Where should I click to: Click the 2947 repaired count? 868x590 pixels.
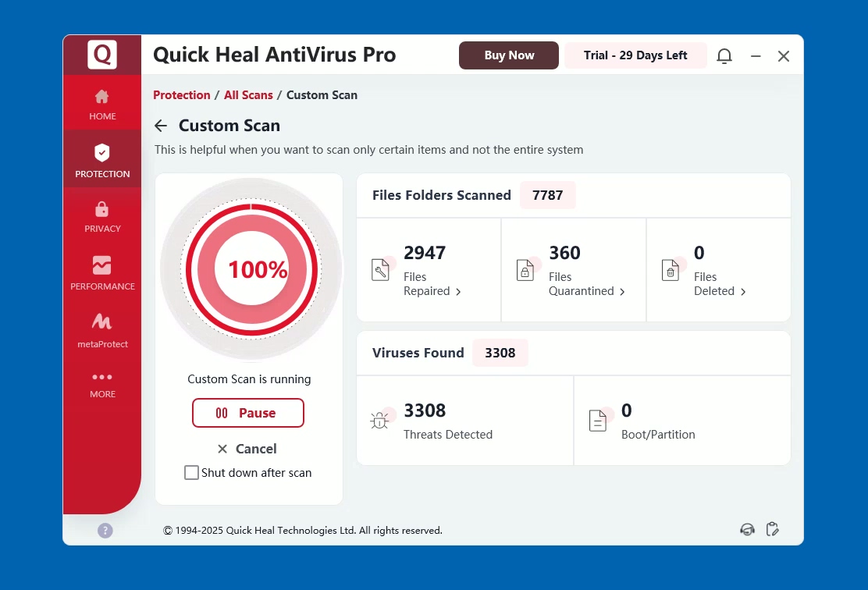tap(425, 253)
